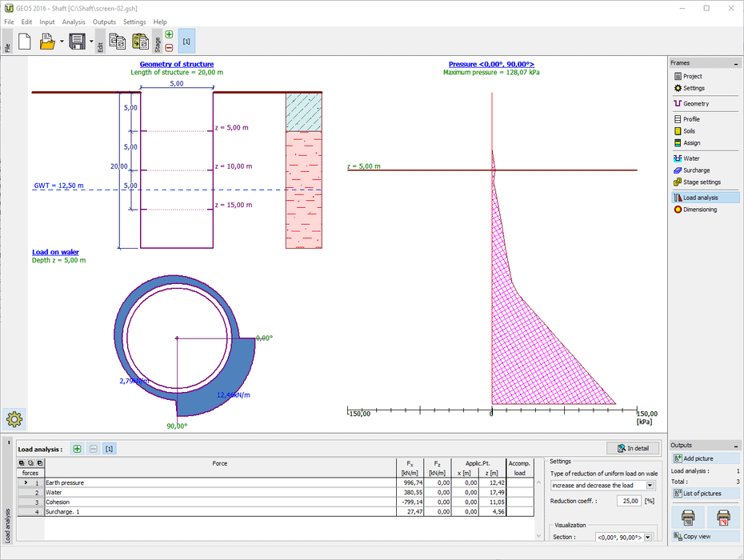Click the Save file floppy icon
744x560 pixels.
(x=77, y=42)
